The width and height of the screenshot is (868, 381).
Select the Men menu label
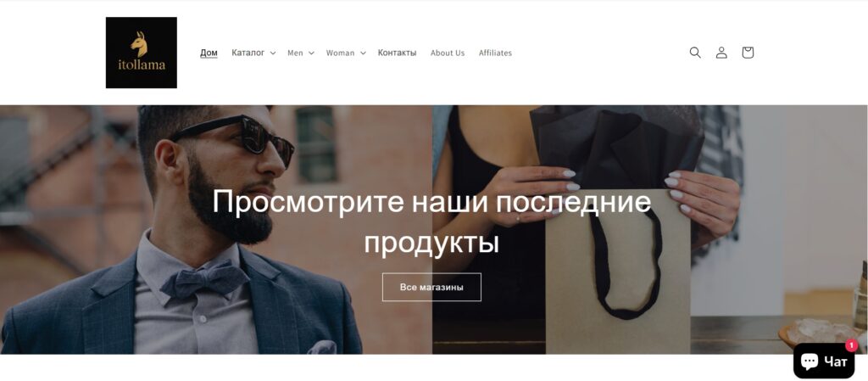[295, 53]
